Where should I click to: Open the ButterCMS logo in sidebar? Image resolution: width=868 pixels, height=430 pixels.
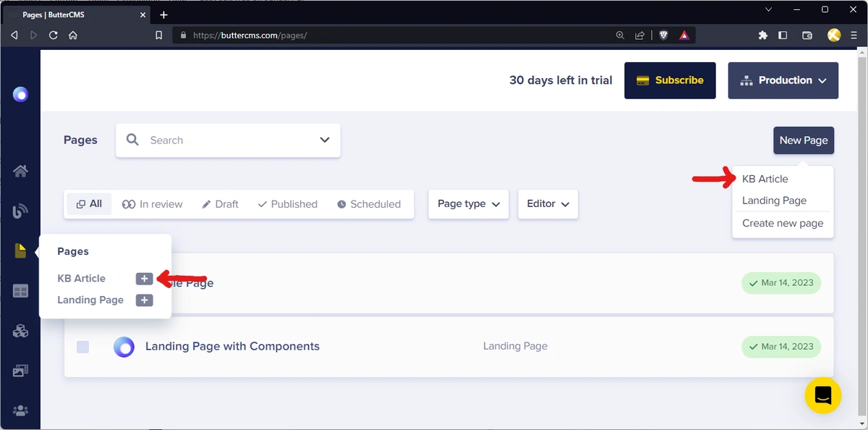[x=20, y=94]
